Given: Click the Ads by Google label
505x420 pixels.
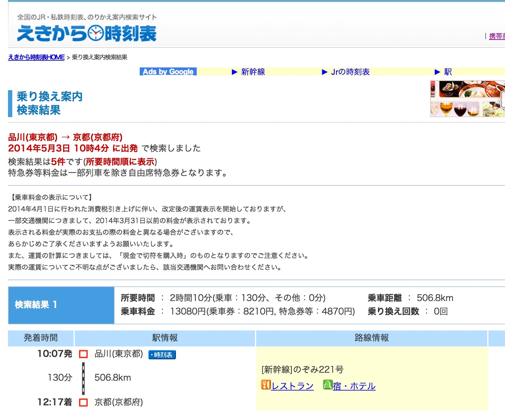Looking at the screenshot, I should [168, 72].
